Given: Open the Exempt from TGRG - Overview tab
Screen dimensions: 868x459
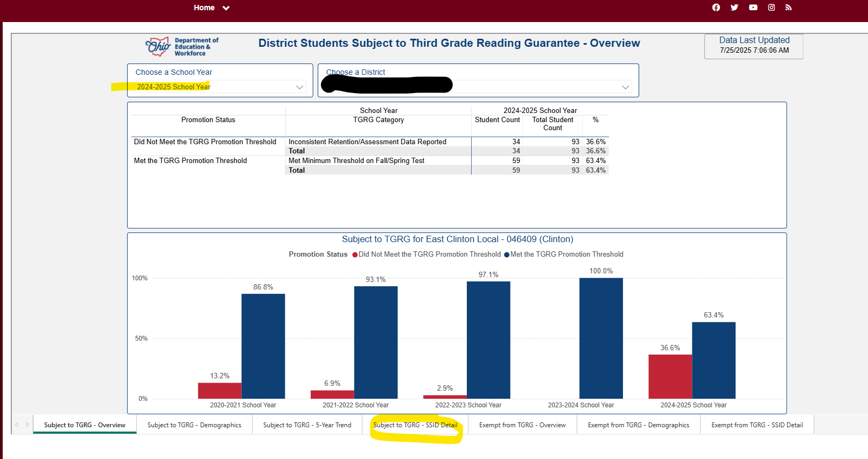Looking at the screenshot, I should [522, 425].
